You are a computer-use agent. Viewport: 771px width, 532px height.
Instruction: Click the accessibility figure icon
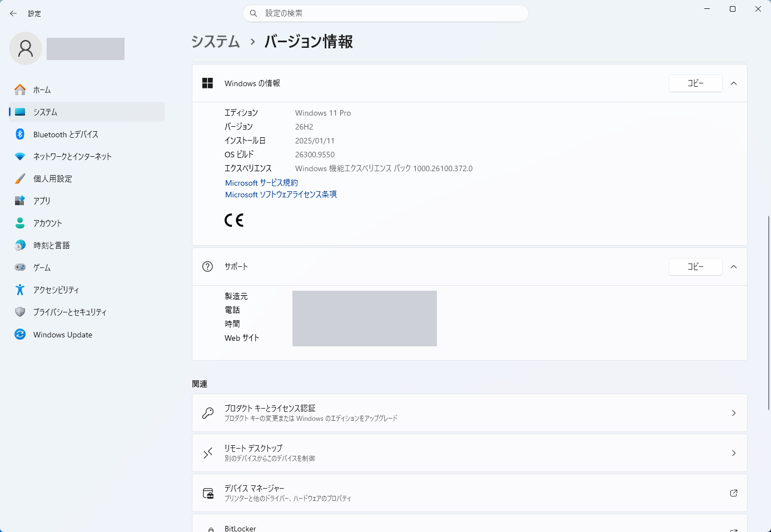pos(20,290)
